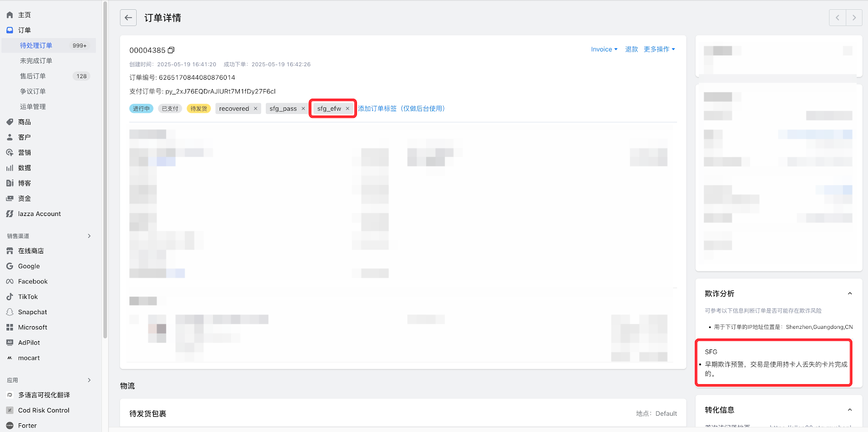Collapse the 欺诈分析 panel
Viewport: 868px width, 432px height.
(x=850, y=294)
